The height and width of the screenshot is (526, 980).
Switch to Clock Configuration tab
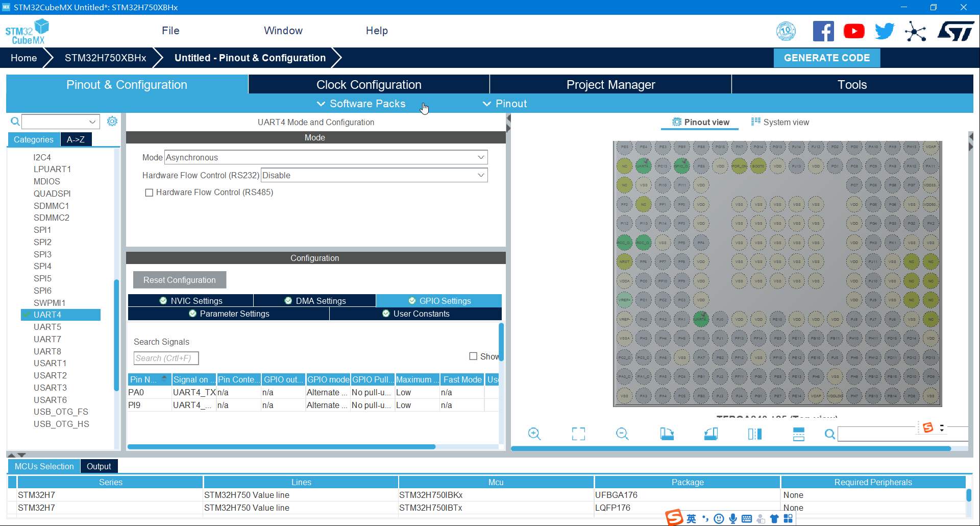click(369, 85)
